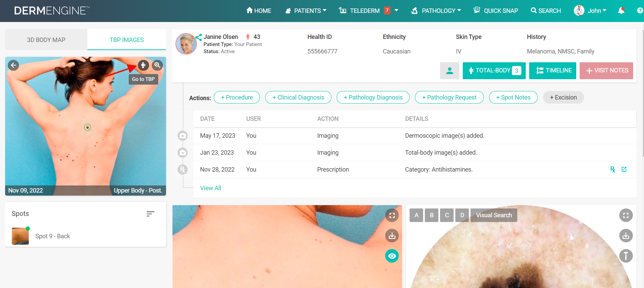644x288 pixels.
Task: Open Search from the top bar
Action: (546, 11)
